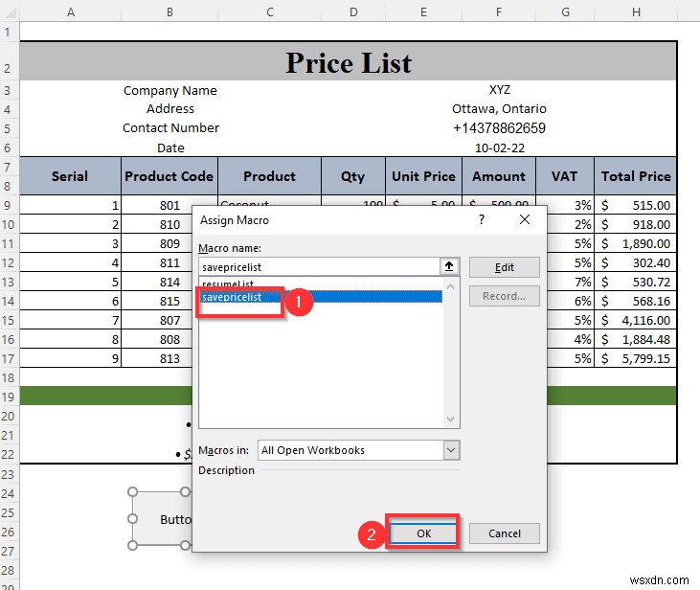
Task: Click total price 530.72 cell
Action: (x=636, y=282)
